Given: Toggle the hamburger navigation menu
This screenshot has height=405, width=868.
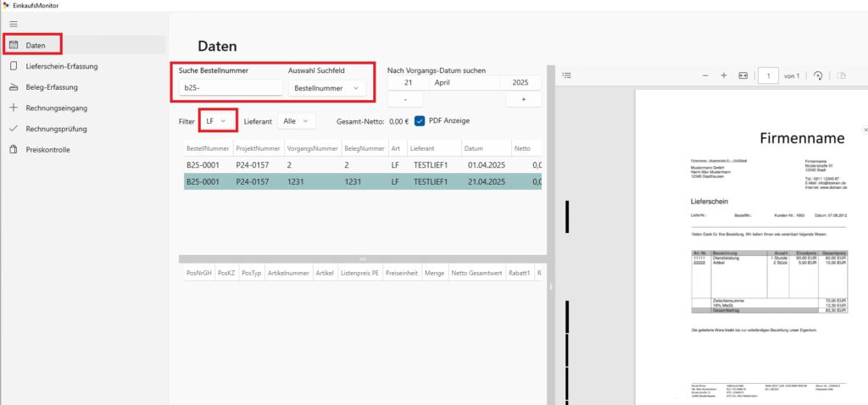Looking at the screenshot, I should coord(14,24).
